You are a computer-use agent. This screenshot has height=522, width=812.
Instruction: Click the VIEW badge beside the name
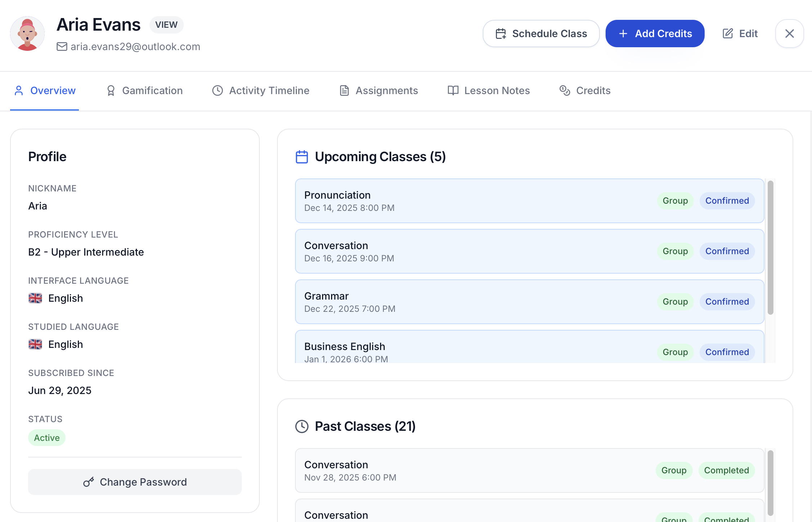[166, 25]
